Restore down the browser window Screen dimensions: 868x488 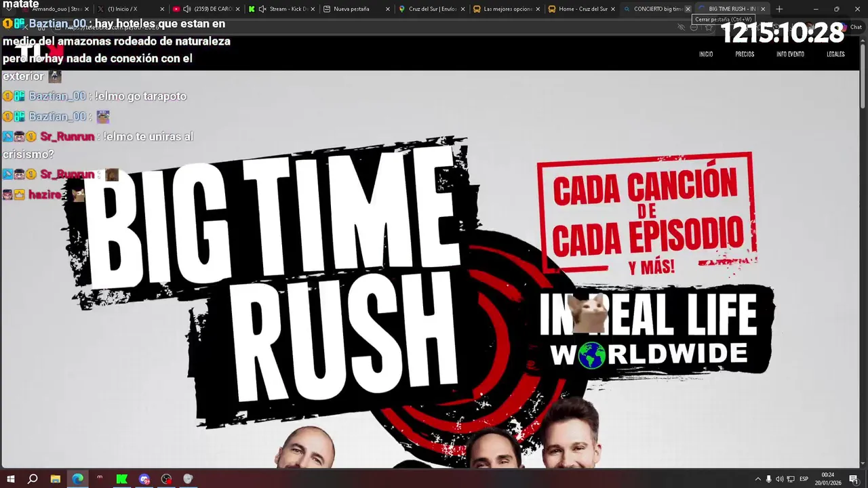tap(836, 9)
